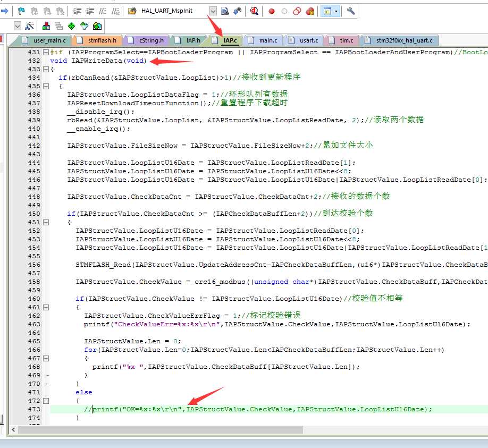Switch to the IAP.h tab
This screenshot has height=448, width=488.
[188, 40]
